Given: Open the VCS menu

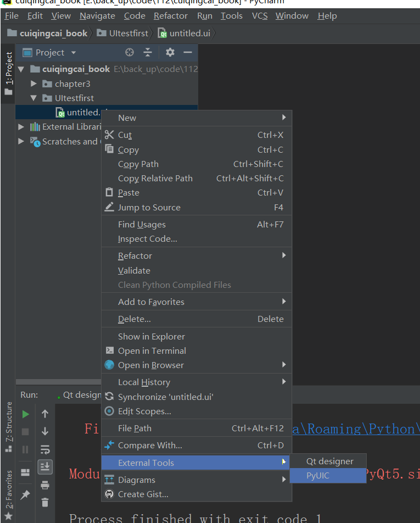Looking at the screenshot, I should tap(260, 16).
